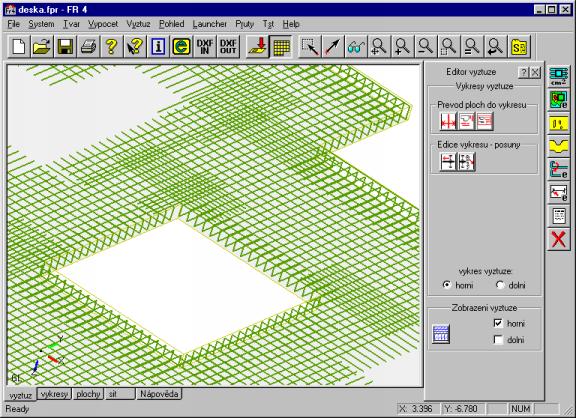The image size is (576, 418).
Task: Click the cm² reinforcement area icon
Action: pos(559,76)
